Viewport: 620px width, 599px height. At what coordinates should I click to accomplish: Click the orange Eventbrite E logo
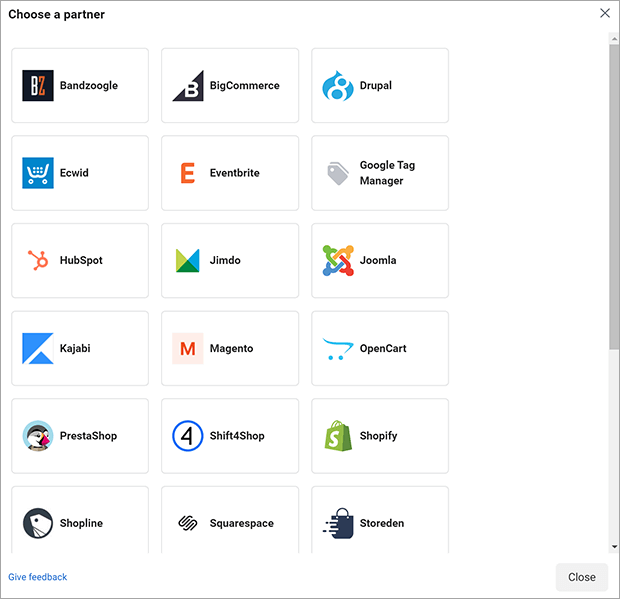(188, 173)
